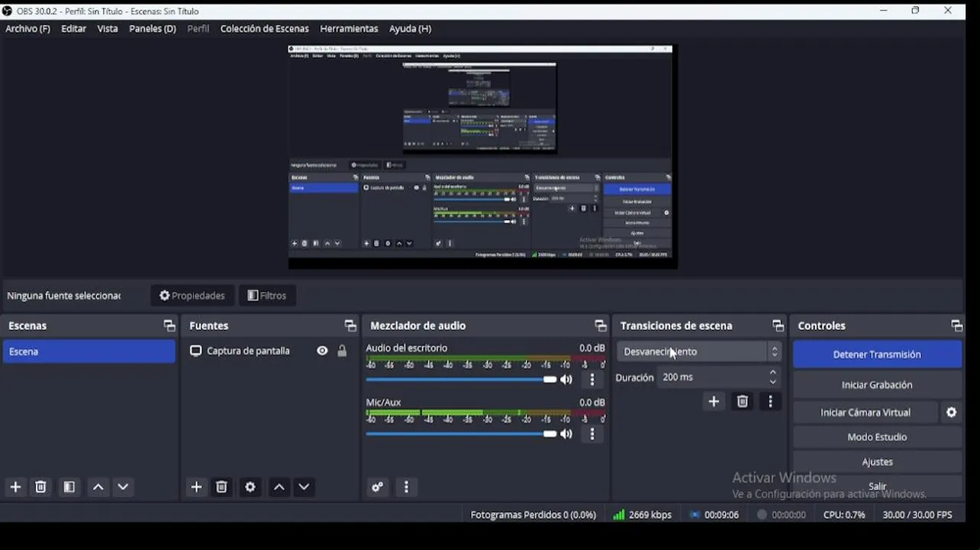Screen dimensions: 980x550
Task: Open Propiedades of selected source
Action: 192,296
